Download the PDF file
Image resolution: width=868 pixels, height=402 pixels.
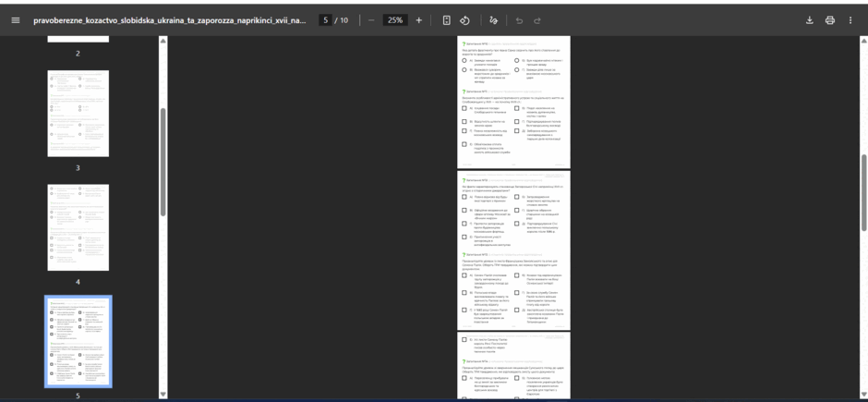(x=809, y=20)
